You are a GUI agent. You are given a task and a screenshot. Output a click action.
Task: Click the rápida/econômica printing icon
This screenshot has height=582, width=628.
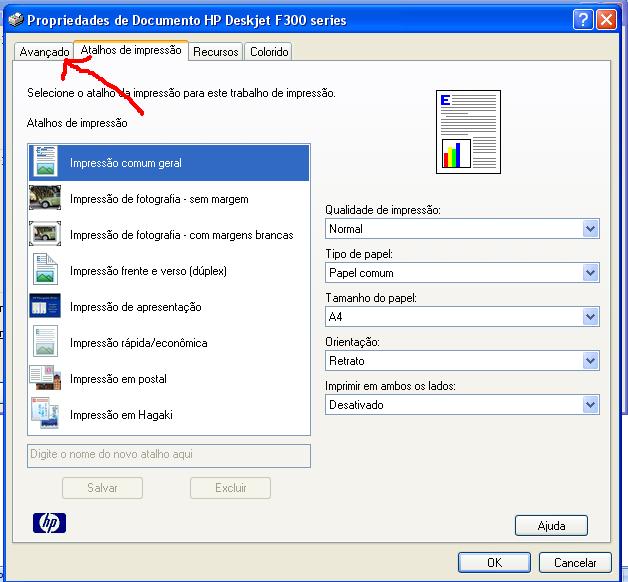tap(45, 341)
